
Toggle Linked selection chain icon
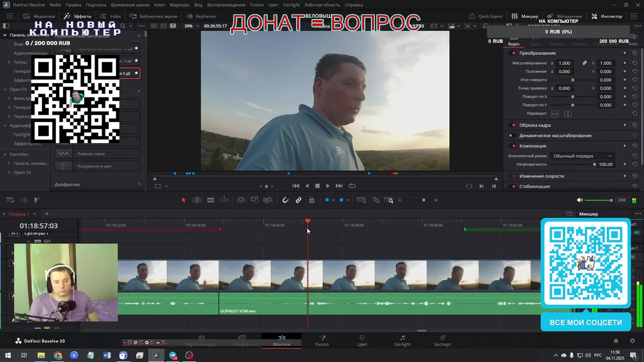click(298, 200)
